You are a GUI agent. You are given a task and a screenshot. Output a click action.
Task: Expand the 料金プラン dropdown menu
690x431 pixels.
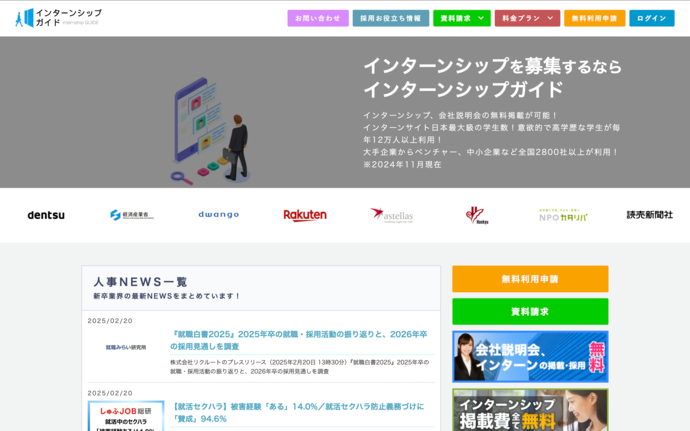(526, 18)
